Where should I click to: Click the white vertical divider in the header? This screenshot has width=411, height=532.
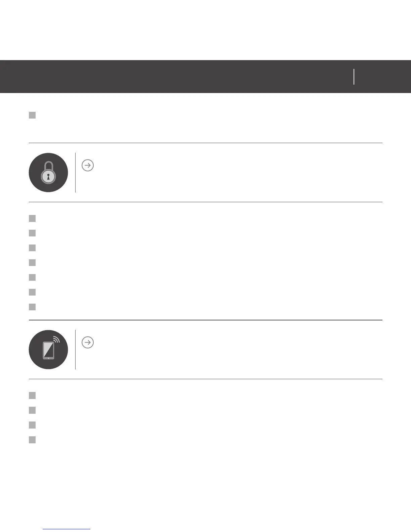pyautogui.click(x=354, y=77)
